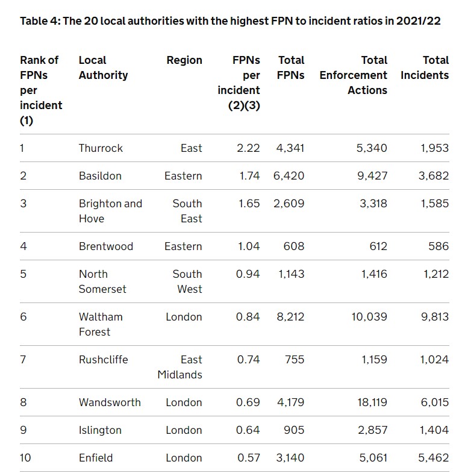Select Waltham Forest's 9,813 total incidents
462x476 pixels.
[x=435, y=317]
